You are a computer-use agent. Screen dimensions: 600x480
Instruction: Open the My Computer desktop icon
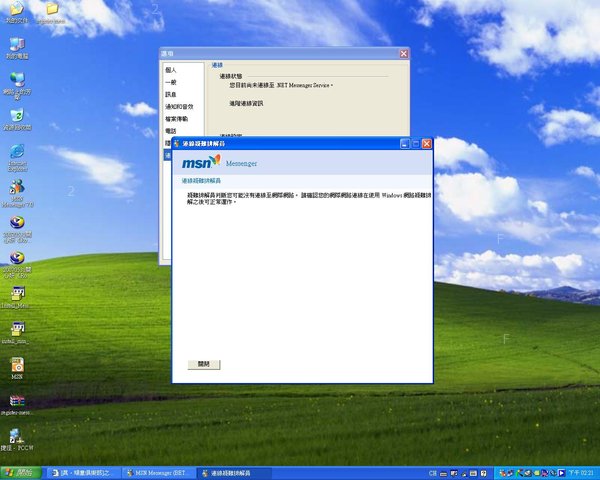(17, 48)
